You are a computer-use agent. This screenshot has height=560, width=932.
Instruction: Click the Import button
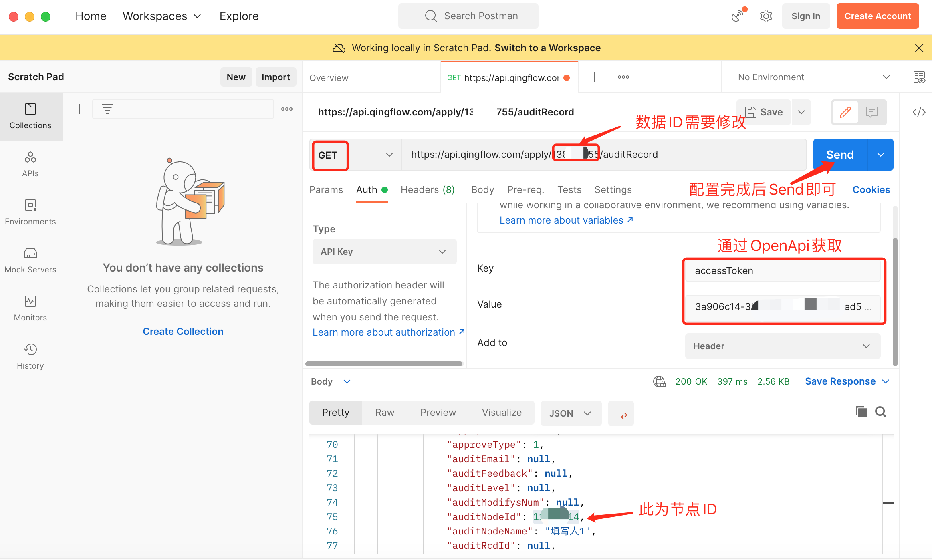276,77
